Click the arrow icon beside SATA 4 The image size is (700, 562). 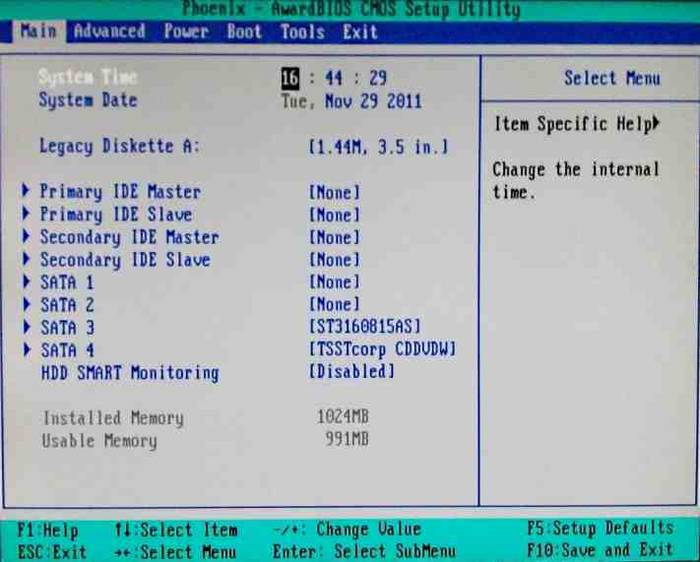pos(26,350)
